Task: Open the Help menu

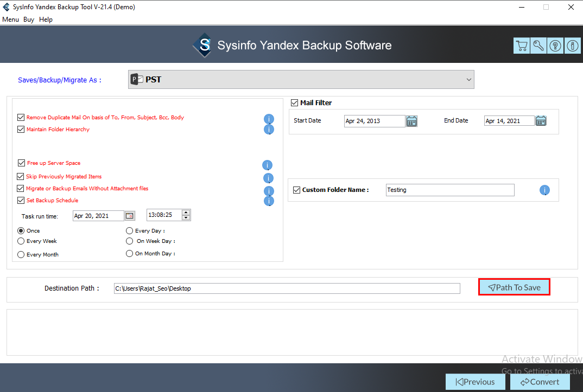Action: coord(46,20)
